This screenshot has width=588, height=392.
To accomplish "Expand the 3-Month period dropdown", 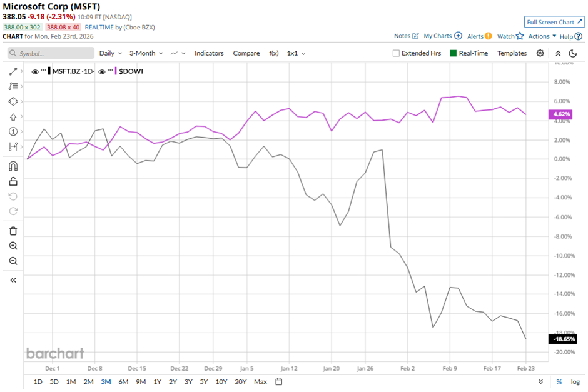I will [x=146, y=53].
